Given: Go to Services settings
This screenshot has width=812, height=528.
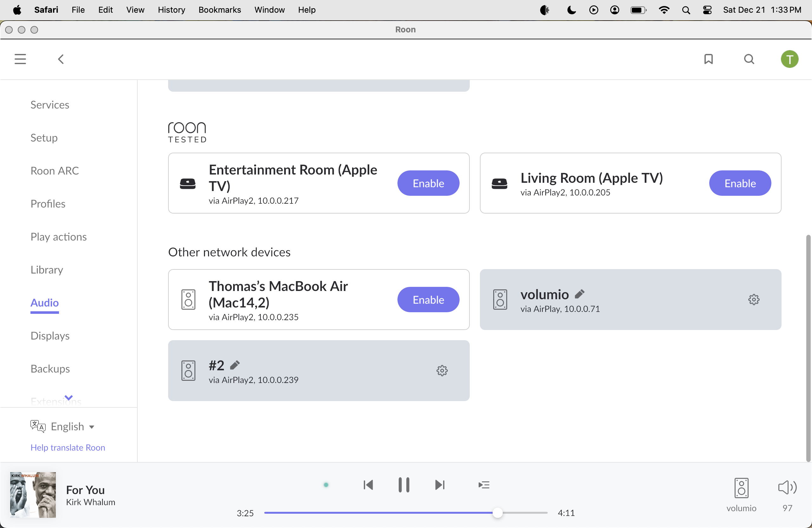Looking at the screenshot, I should (50, 105).
